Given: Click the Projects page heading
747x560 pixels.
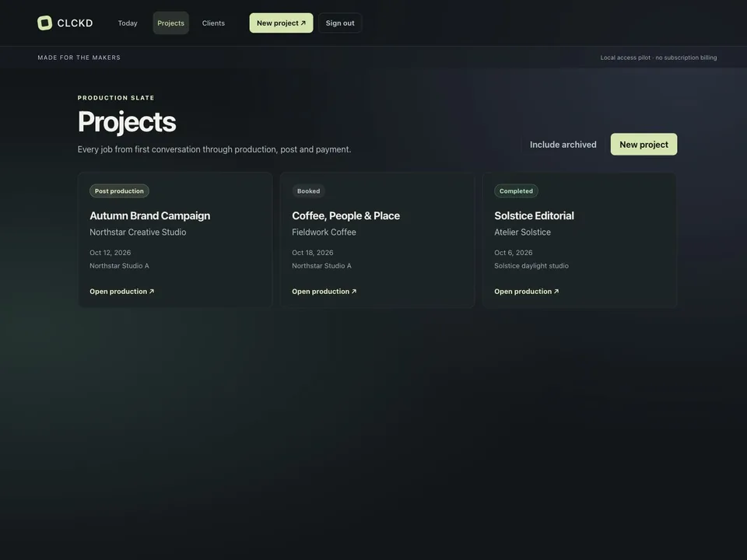Looking at the screenshot, I should pyautogui.click(x=127, y=122).
